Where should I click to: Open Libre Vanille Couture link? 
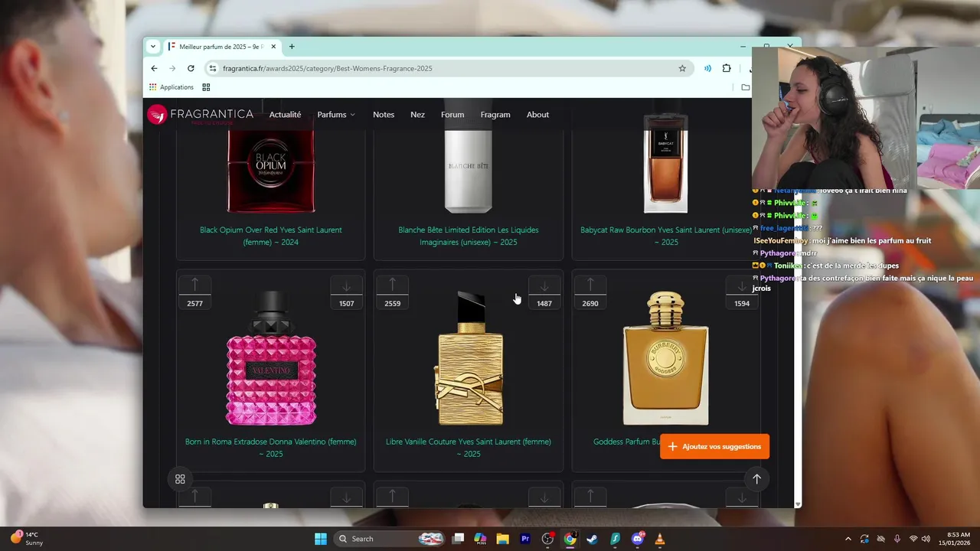[469, 448]
